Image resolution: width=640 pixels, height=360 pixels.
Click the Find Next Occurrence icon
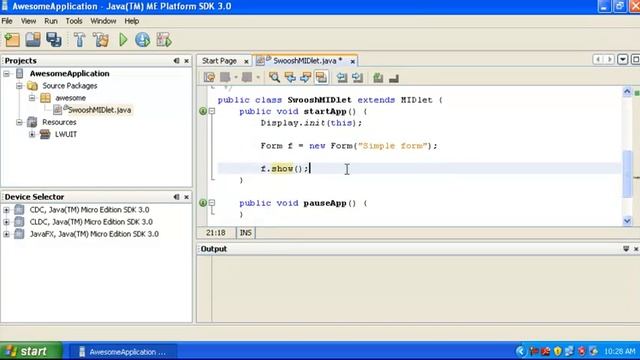(x=305, y=77)
